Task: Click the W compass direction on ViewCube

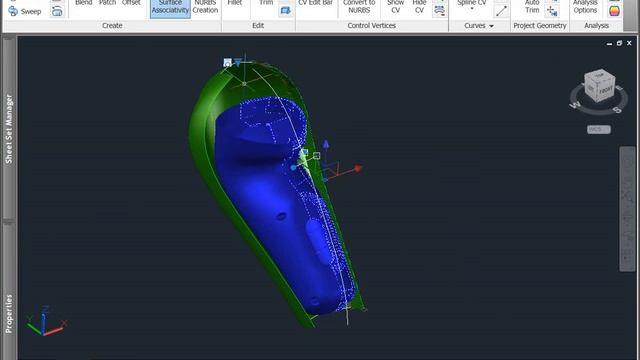Action: [575, 105]
